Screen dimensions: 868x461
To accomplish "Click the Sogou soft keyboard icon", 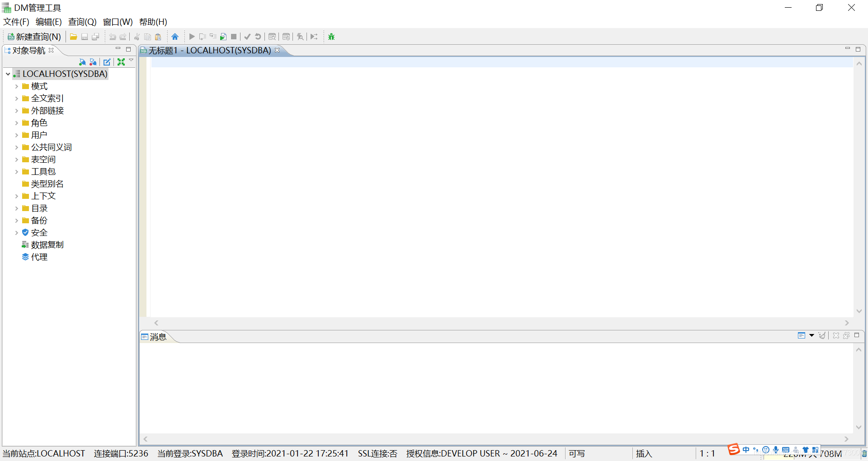I will [x=786, y=450].
